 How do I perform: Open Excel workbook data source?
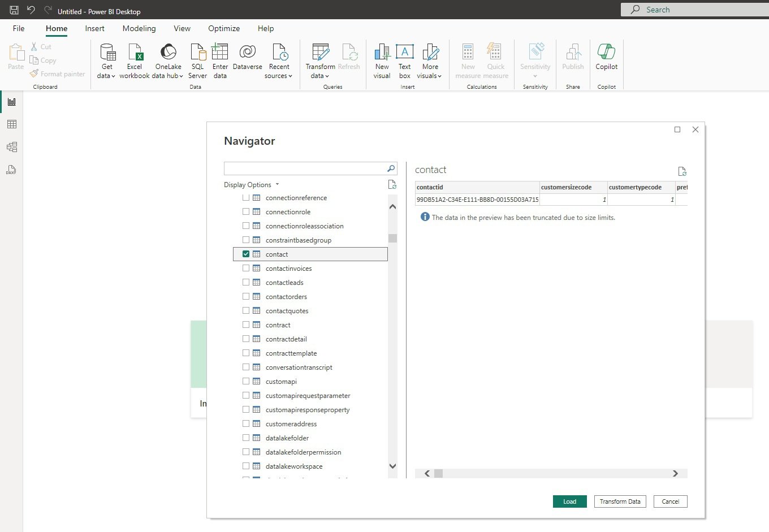point(135,61)
